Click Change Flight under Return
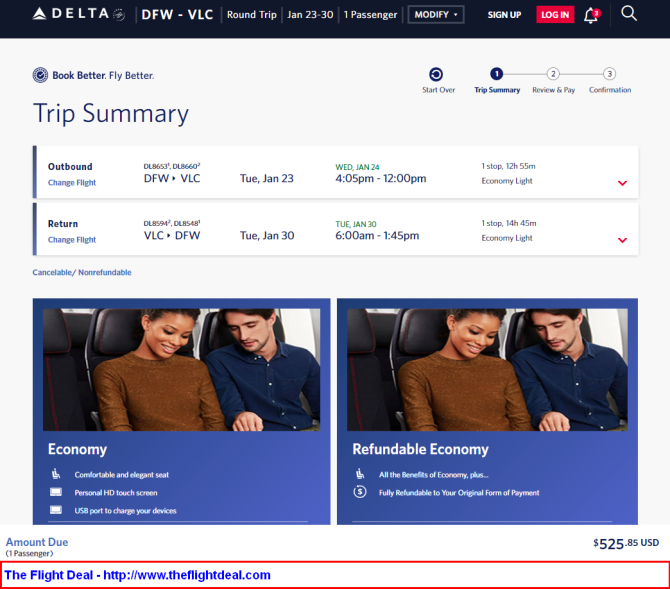Screen dimensions: 670x589 72,240
